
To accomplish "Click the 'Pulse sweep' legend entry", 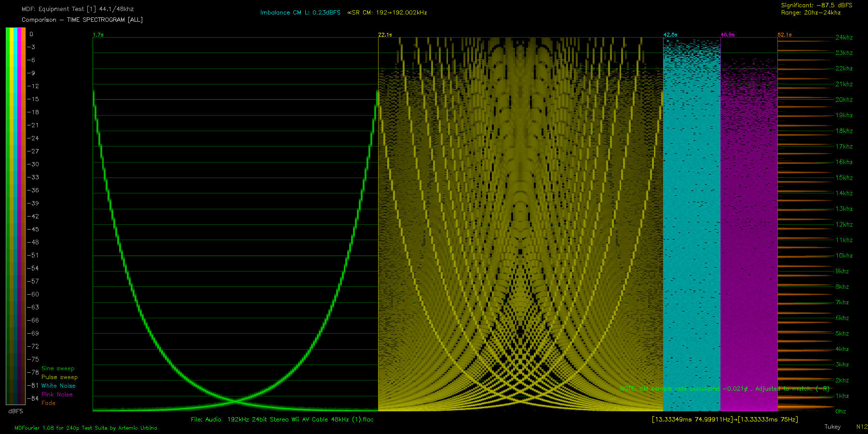I will 59,377.
